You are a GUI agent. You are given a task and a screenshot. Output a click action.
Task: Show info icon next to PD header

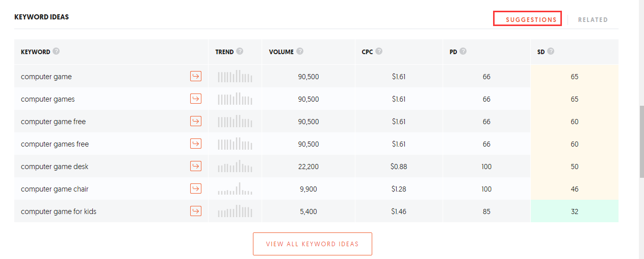463,51
